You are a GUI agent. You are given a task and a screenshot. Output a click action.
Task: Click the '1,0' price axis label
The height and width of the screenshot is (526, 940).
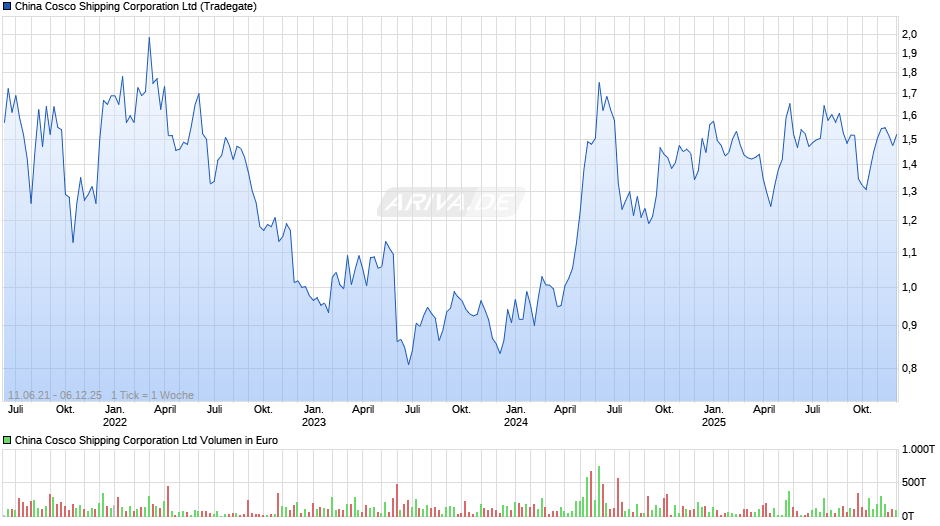tap(909, 287)
